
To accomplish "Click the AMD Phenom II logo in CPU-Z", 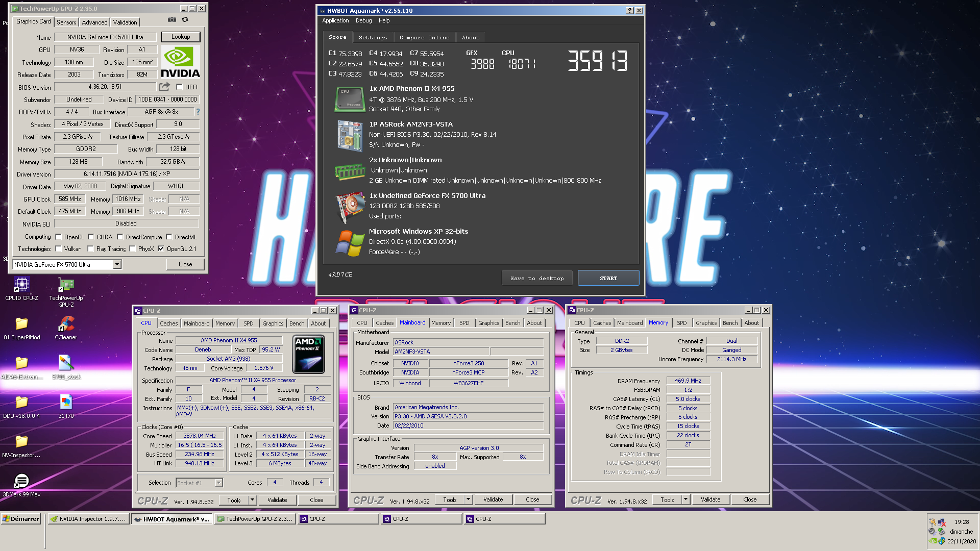I will [308, 354].
